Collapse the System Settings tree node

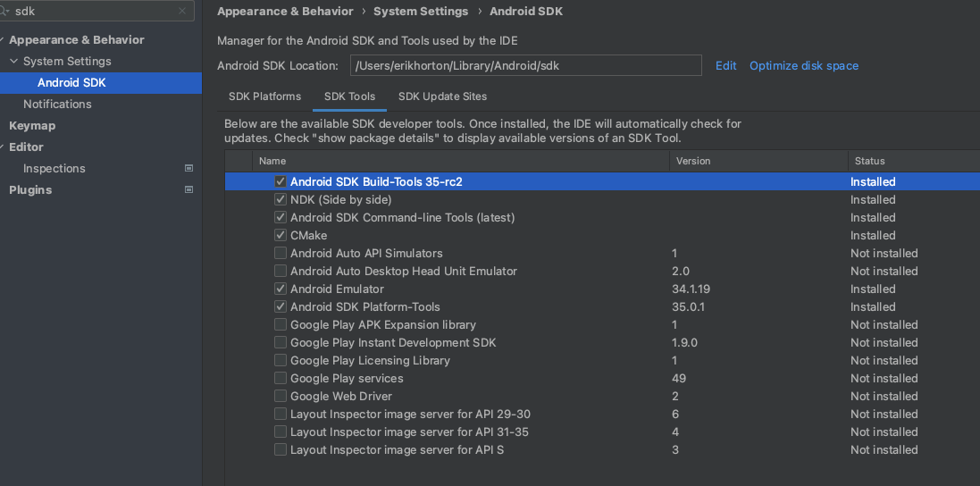(x=14, y=62)
